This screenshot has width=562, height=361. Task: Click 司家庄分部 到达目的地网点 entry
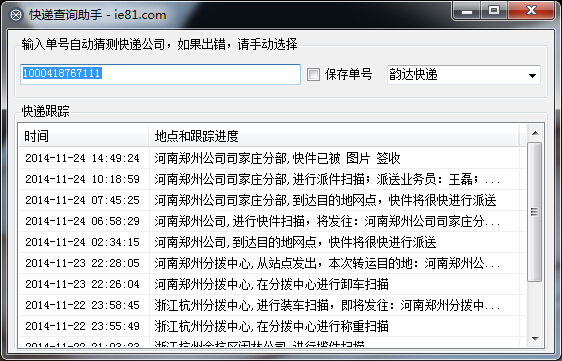325,200
